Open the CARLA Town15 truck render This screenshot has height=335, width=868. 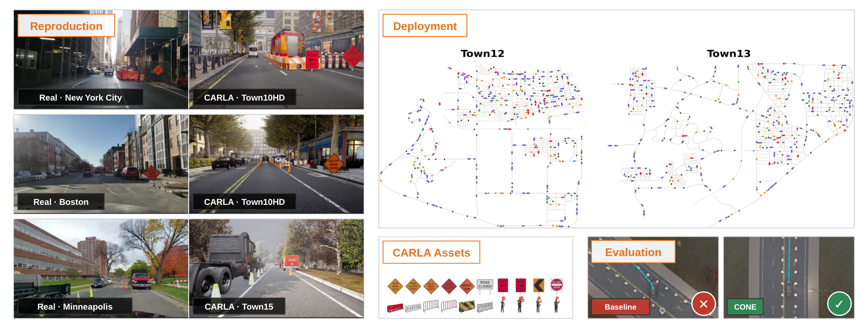[x=277, y=269]
